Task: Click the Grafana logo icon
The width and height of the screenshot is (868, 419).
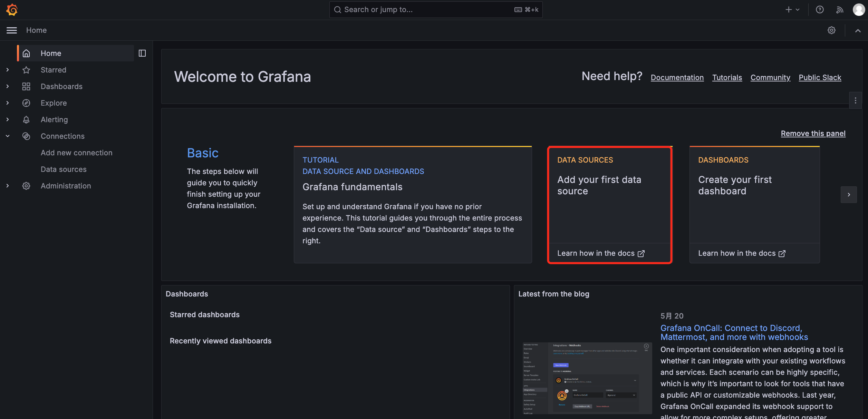Action: pos(12,10)
